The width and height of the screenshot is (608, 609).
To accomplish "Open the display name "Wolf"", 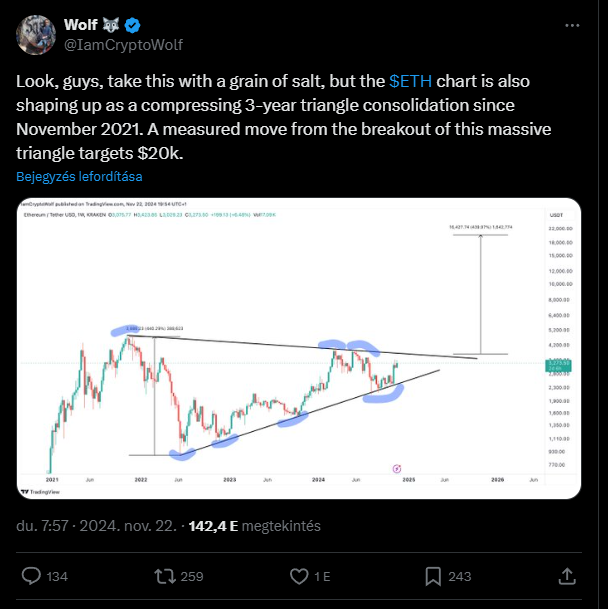I will tap(81, 24).
